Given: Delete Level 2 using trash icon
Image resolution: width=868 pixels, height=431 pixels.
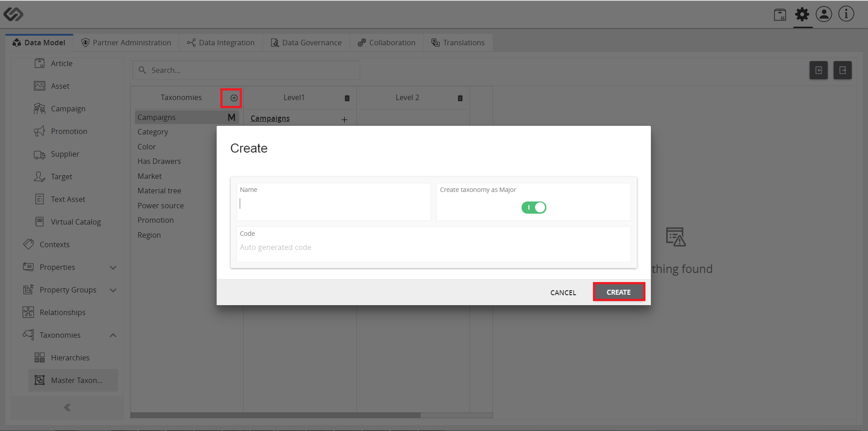Looking at the screenshot, I should [460, 98].
